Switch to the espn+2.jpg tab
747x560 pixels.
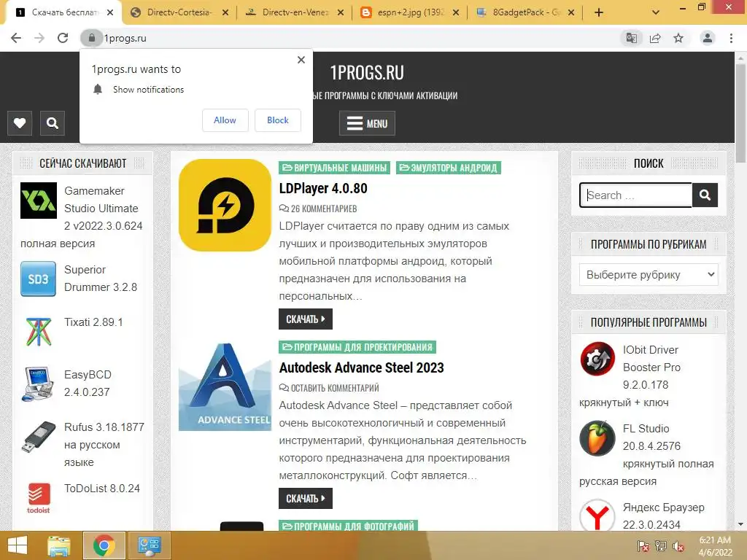click(x=410, y=12)
